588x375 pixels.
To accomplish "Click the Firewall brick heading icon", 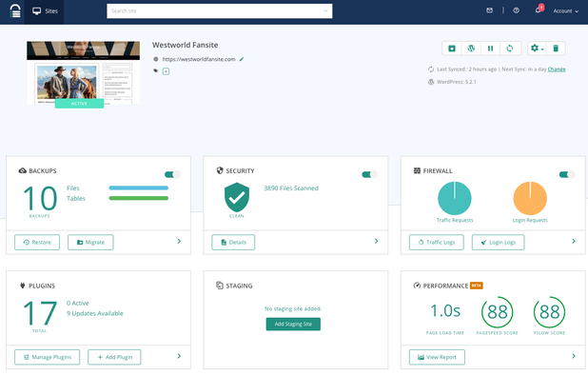I will tap(417, 170).
